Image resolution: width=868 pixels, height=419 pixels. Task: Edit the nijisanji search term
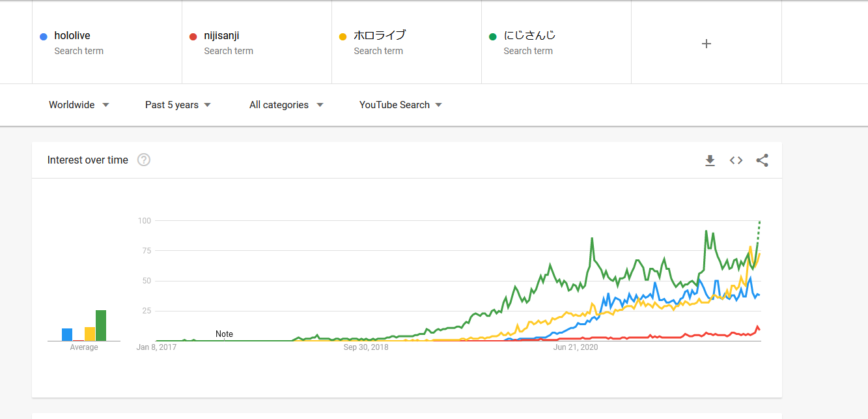[222, 36]
